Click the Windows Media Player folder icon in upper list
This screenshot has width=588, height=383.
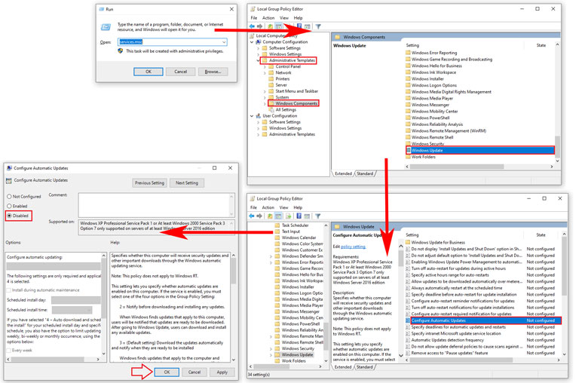point(408,98)
